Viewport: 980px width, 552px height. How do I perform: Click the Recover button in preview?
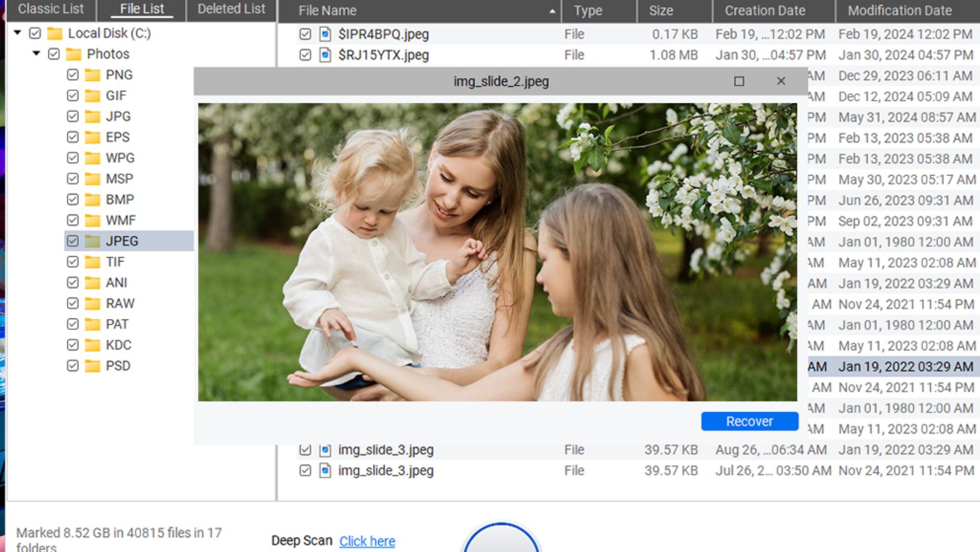click(x=749, y=421)
